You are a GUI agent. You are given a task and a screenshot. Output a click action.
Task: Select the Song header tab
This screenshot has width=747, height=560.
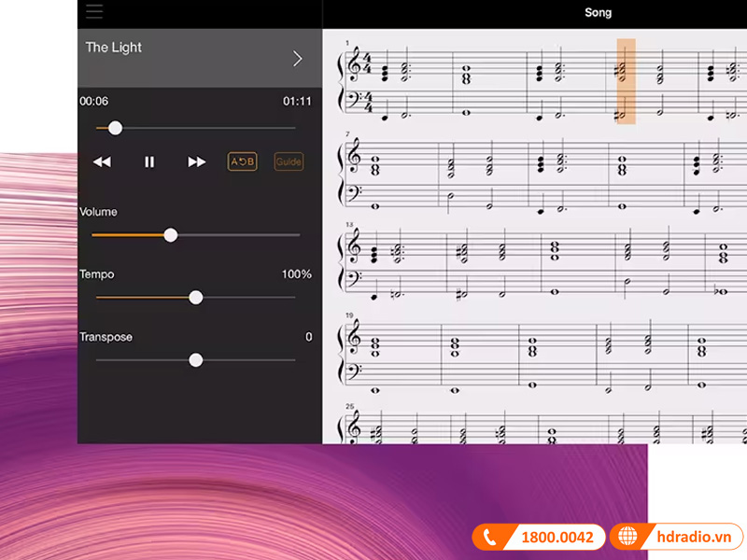click(x=598, y=12)
